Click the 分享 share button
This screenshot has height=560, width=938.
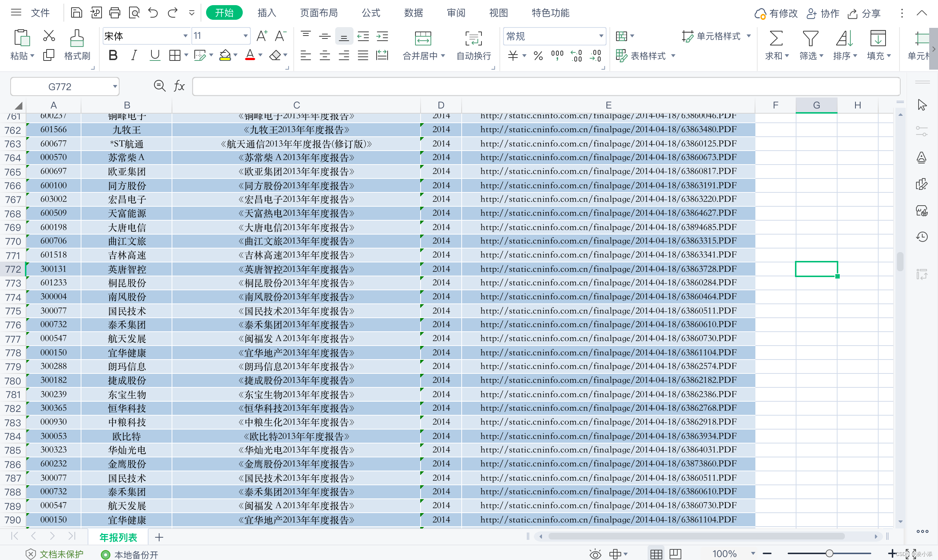tap(864, 14)
